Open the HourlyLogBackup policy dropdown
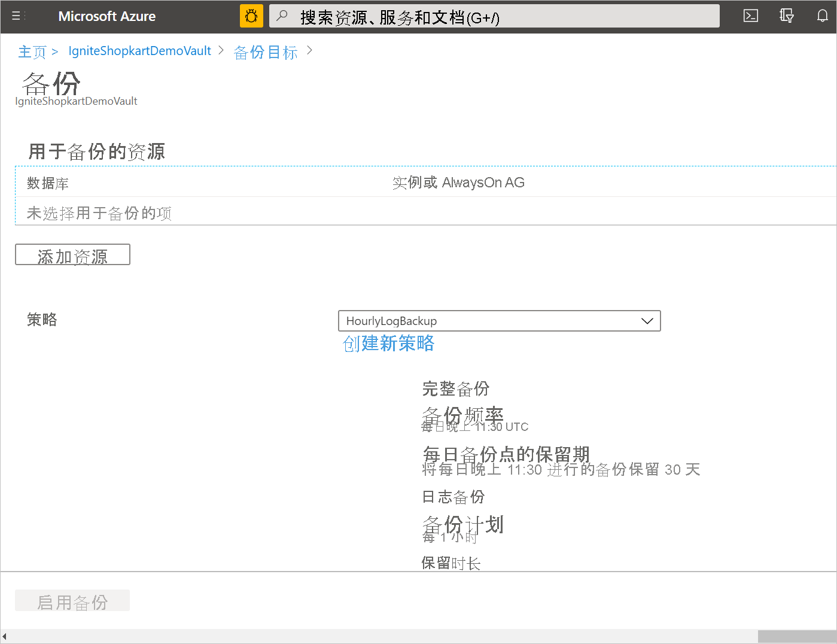 [x=500, y=321]
